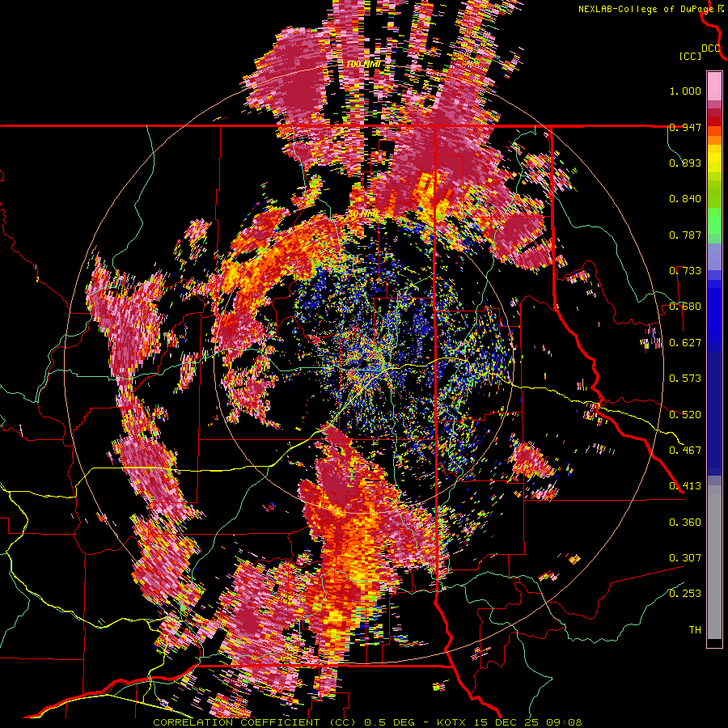
Task: Click the TH threshold label
Action: [695, 630]
